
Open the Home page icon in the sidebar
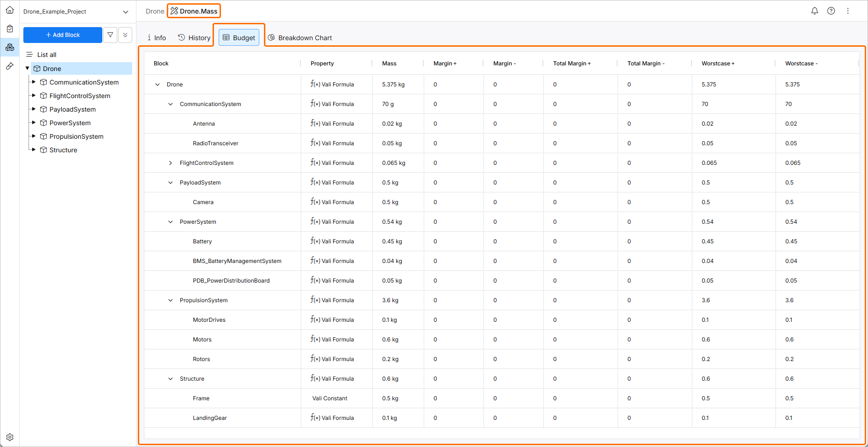coord(10,9)
